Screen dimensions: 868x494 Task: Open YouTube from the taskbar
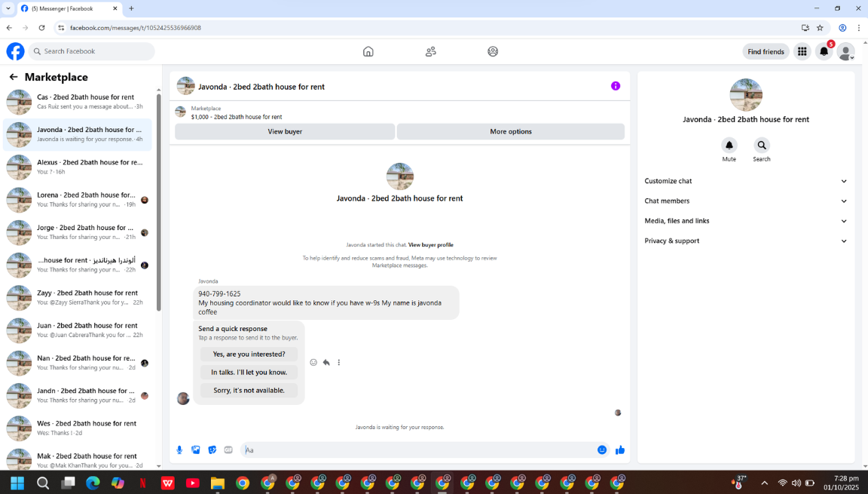[193, 483]
